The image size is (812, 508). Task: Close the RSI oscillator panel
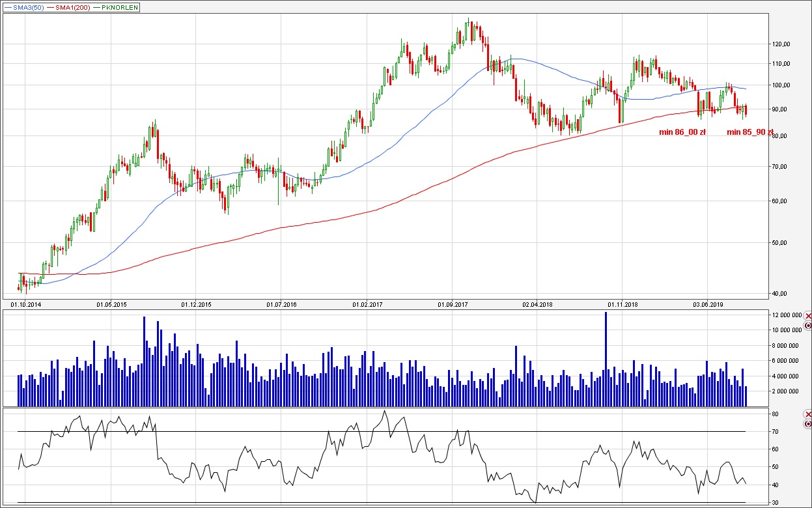click(x=808, y=414)
